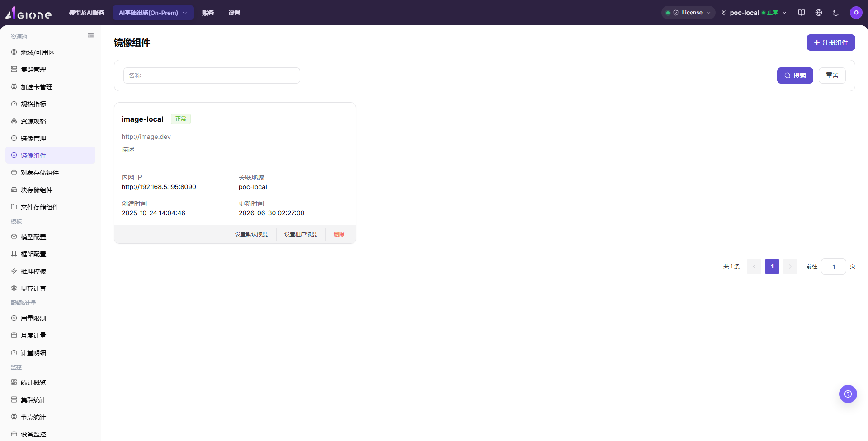The image size is (868, 441).
Task: Click the 用量限制 icon
Action: click(x=14, y=318)
